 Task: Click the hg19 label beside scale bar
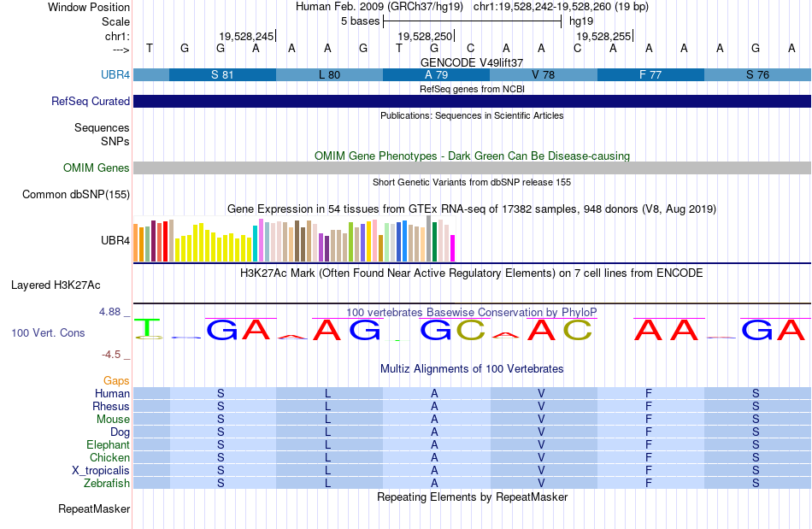coord(581,21)
